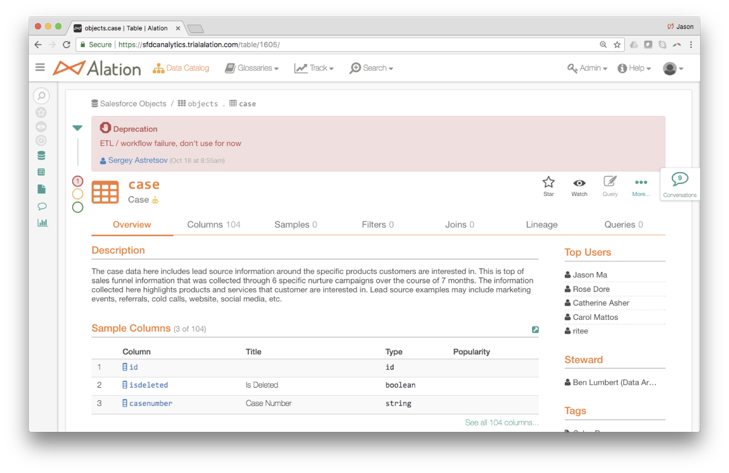Click the Deprecation warning icon
This screenshot has width=729, height=473.
tap(106, 128)
